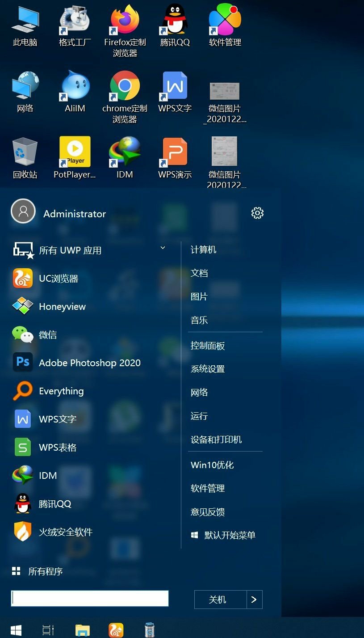This screenshot has height=638, width=364.
Task: Show 所有程序 list
Action: pyautogui.click(x=45, y=571)
